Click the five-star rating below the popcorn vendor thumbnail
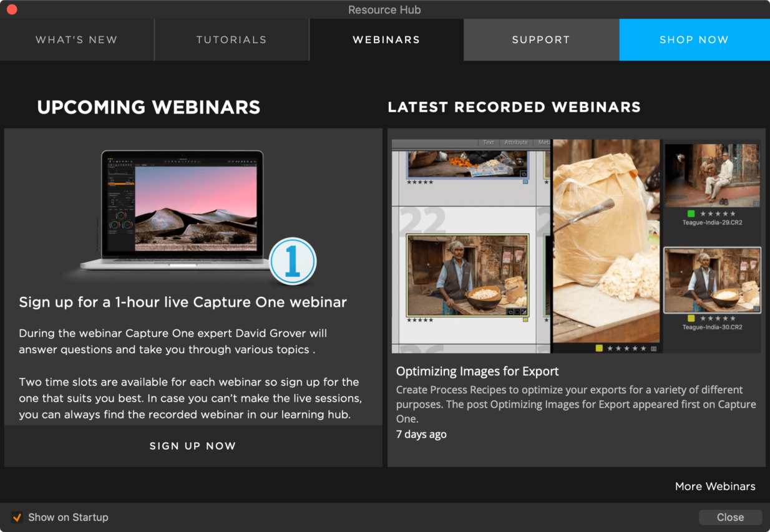770x532 pixels. [x=420, y=320]
